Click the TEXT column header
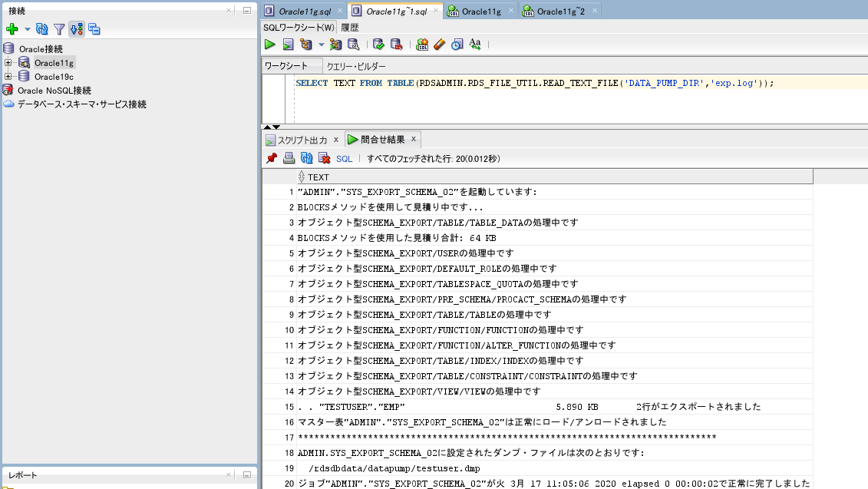The width and height of the screenshot is (868, 489). click(555, 177)
